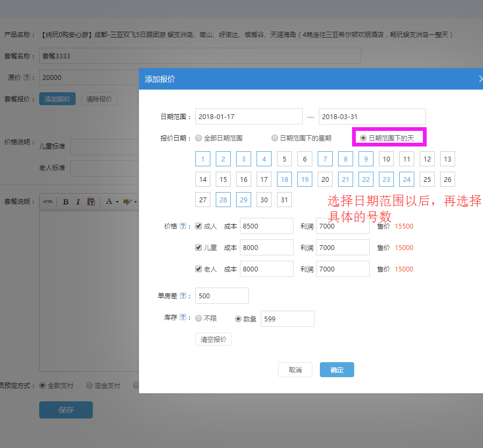Uncheck the 老人 (elderly) price checkbox
483x448 pixels.
click(198, 269)
